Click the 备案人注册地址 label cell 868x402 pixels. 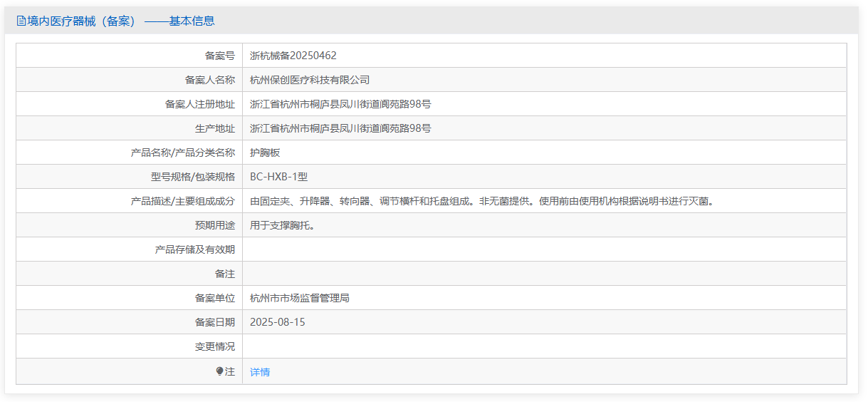[130, 104]
